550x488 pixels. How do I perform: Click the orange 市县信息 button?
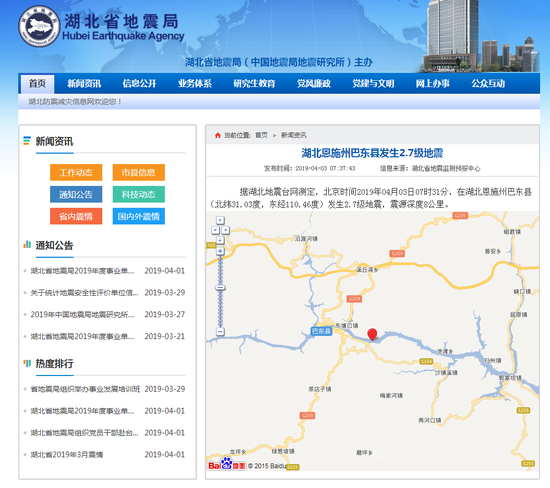(139, 172)
